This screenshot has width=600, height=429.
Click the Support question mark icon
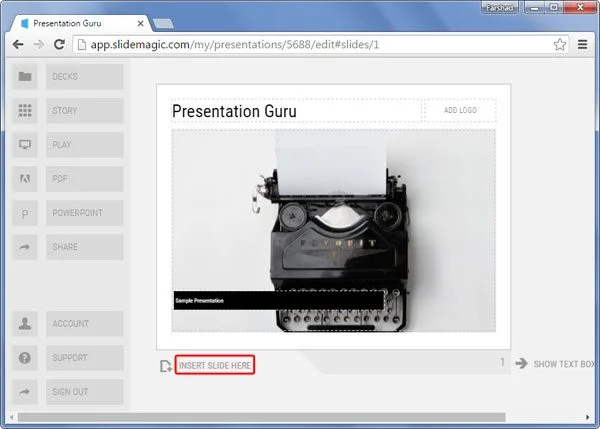(25, 358)
